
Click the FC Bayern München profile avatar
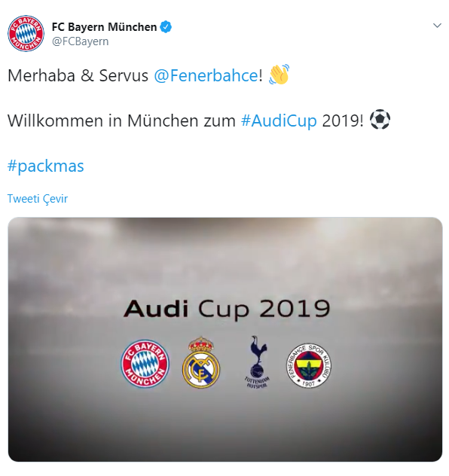point(26,33)
